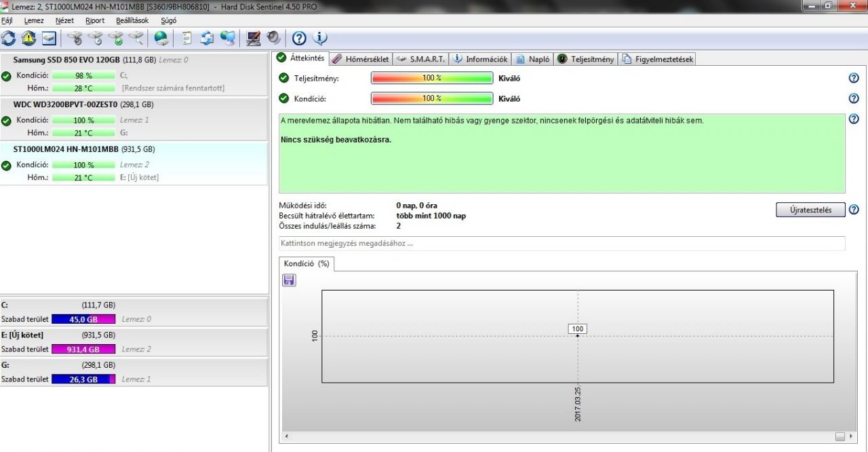Click help icon beside Kondíció bar row
868x452 pixels.
pyautogui.click(x=854, y=98)
